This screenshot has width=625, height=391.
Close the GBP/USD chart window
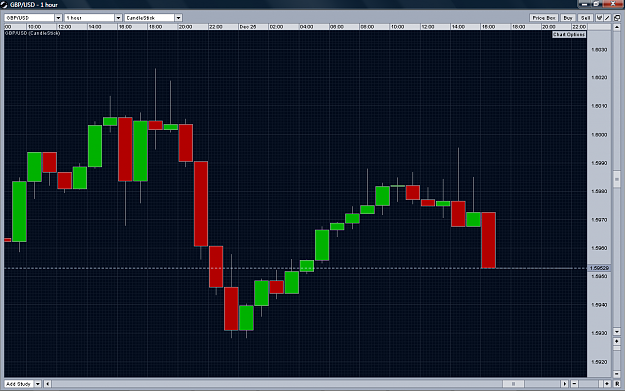[x=613, y=4]
